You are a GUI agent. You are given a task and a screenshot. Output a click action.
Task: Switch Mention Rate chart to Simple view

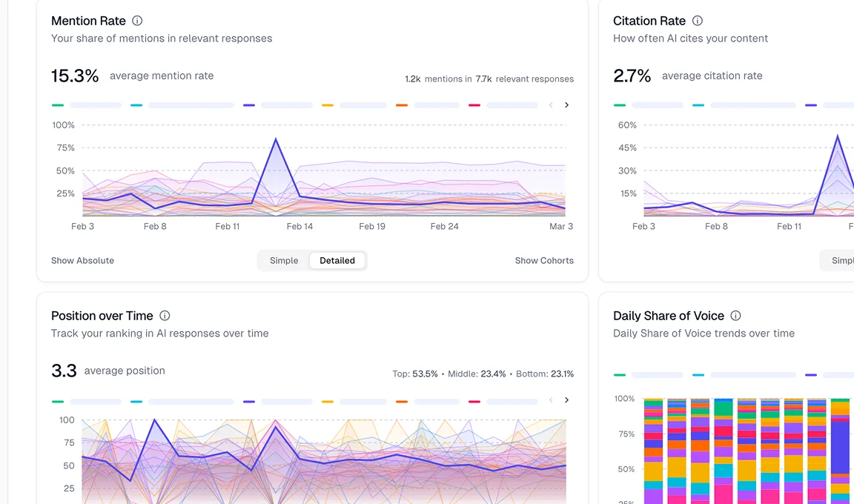pos(283,260)
